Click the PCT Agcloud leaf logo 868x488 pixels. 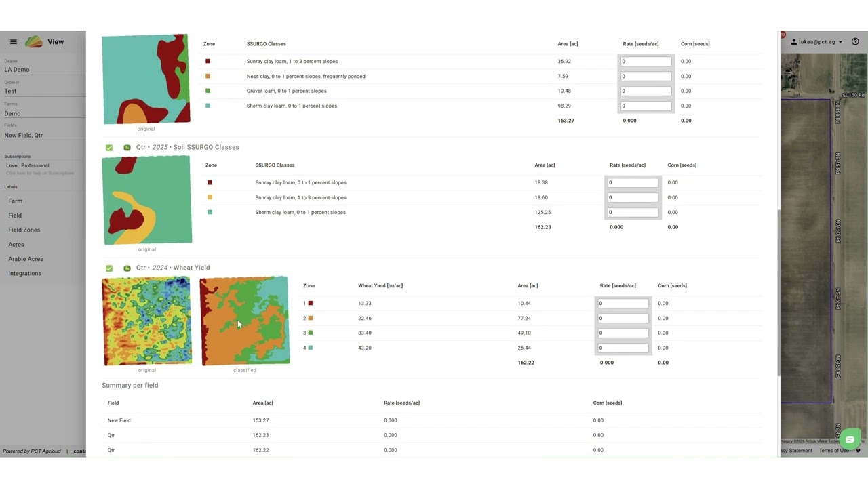point(34,42)
